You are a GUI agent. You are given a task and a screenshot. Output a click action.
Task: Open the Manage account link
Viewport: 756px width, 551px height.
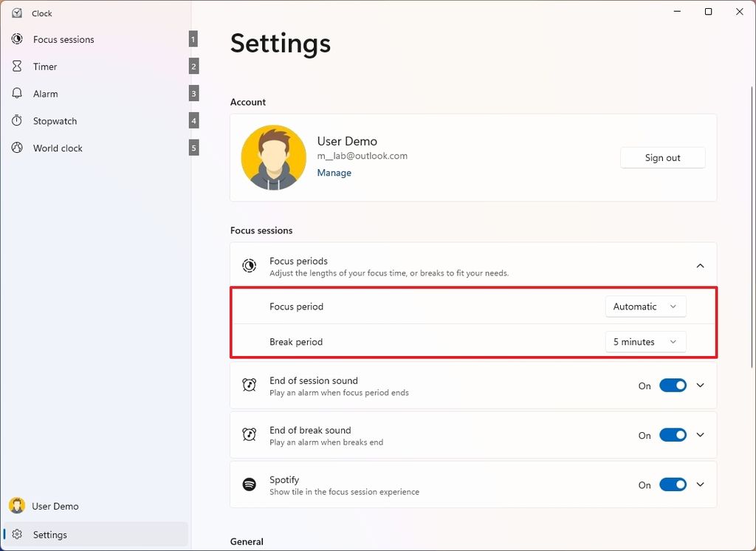(334, 172)
